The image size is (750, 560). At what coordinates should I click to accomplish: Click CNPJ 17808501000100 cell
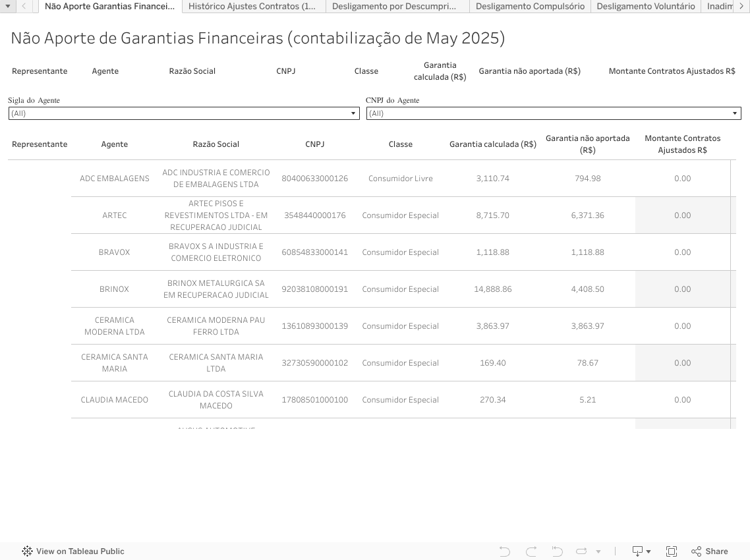coord(315,400)
